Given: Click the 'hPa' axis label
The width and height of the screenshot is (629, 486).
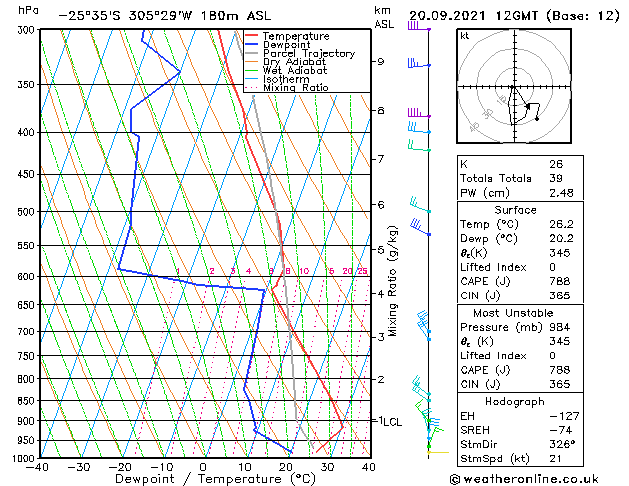Looking at the screenshot, I should [x=28, y=10].
